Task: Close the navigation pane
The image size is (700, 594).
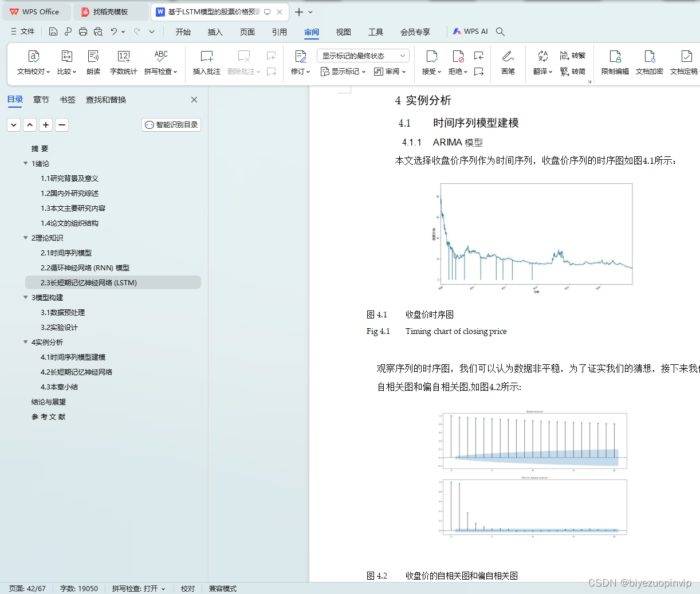Action: pyautogui.click(x=194, y=100)
